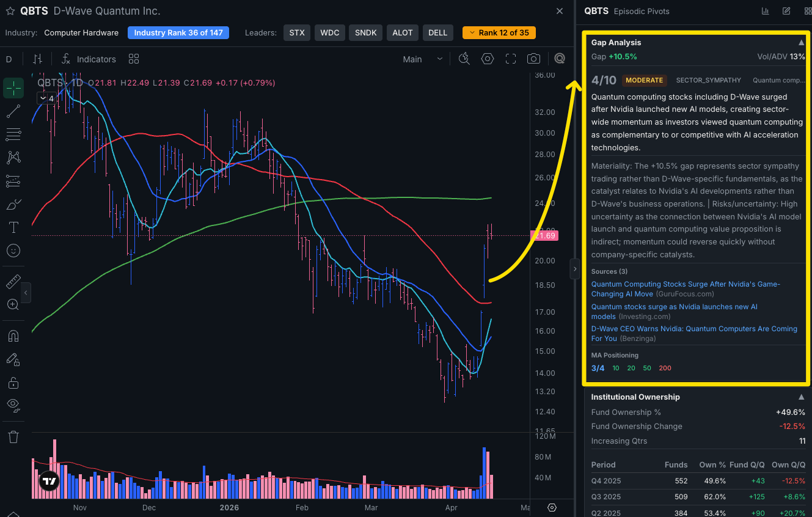
Task: Select leader ticker WDC
Action: click(330, 33)
